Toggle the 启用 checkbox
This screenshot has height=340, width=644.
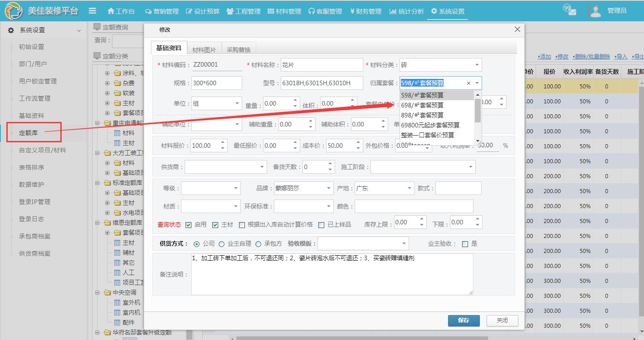click(x=189, y=225)
